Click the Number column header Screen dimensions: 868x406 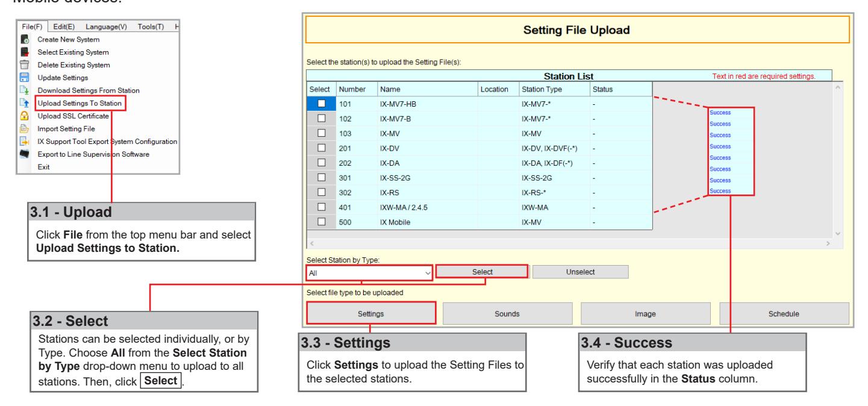(x=355, y=89)
